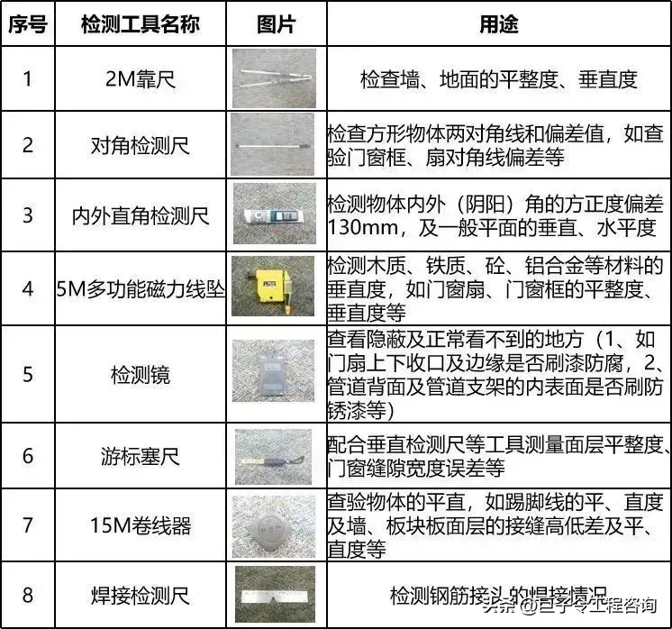The width and height of the screenshot is (672, 629).
Task: Click the 15M卷线器 tool photo
Action: (x=274, y=526)
